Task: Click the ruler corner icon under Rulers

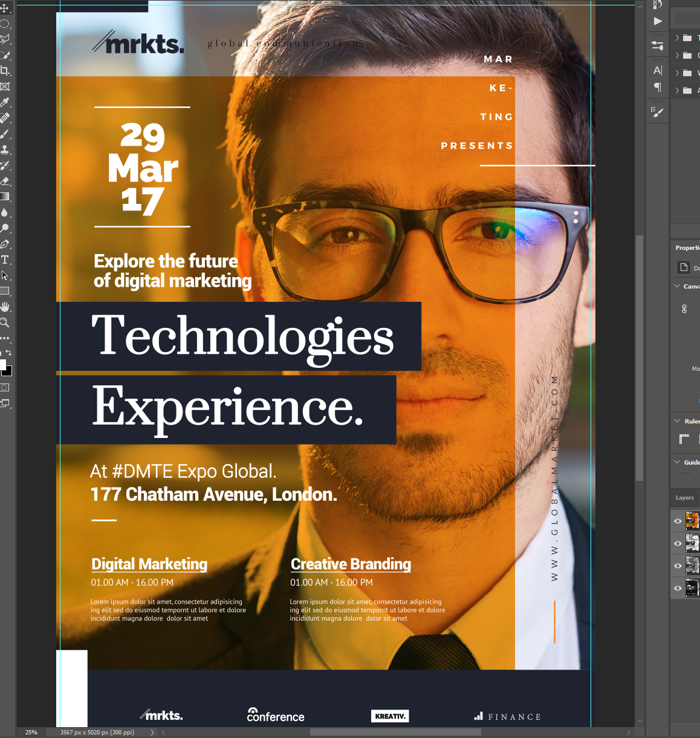Action: (x=684, y=439)
